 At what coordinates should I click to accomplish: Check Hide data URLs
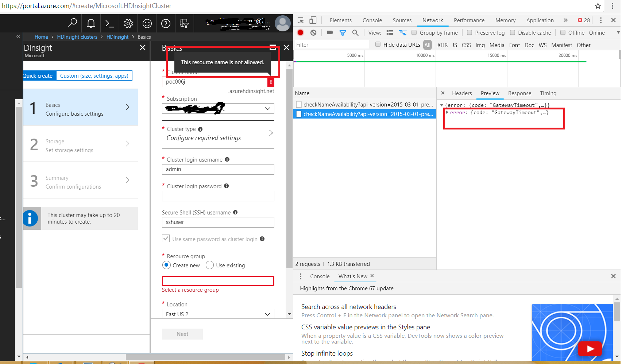click(378, 44)
